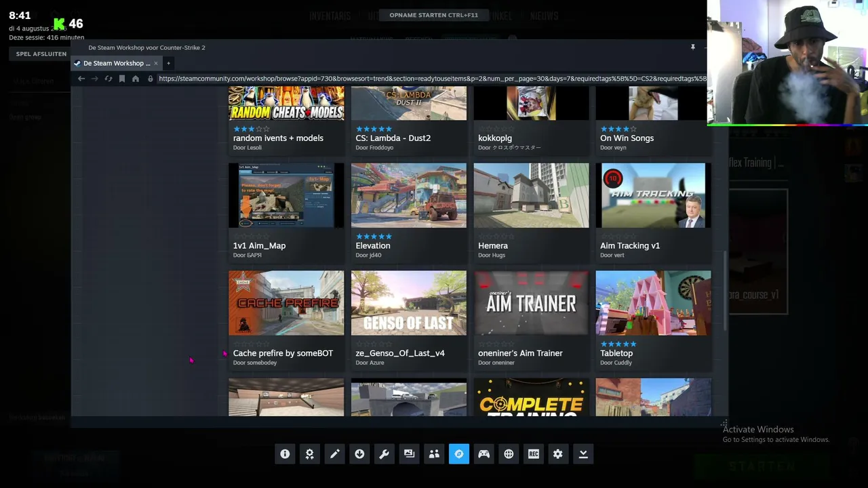Open the friends icon in overlay toolbar

(x=434, y=454)
